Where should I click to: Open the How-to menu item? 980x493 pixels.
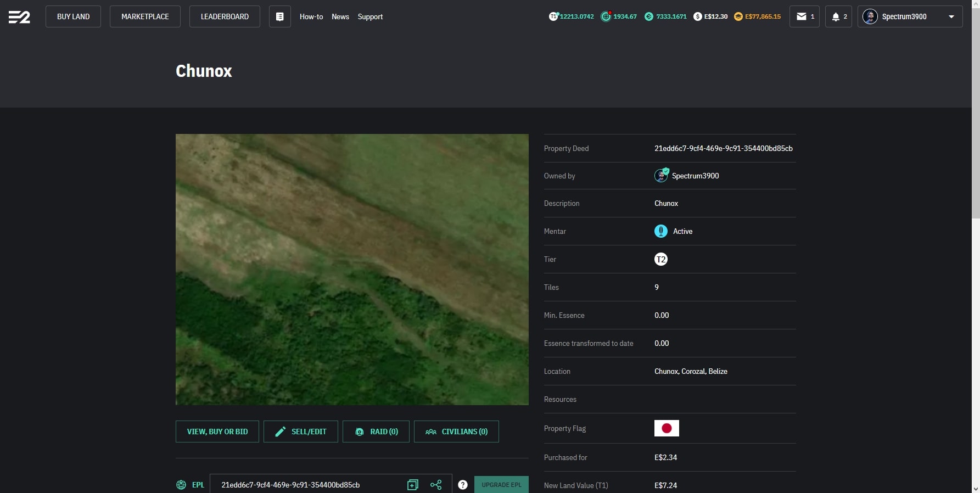[311, 16]
